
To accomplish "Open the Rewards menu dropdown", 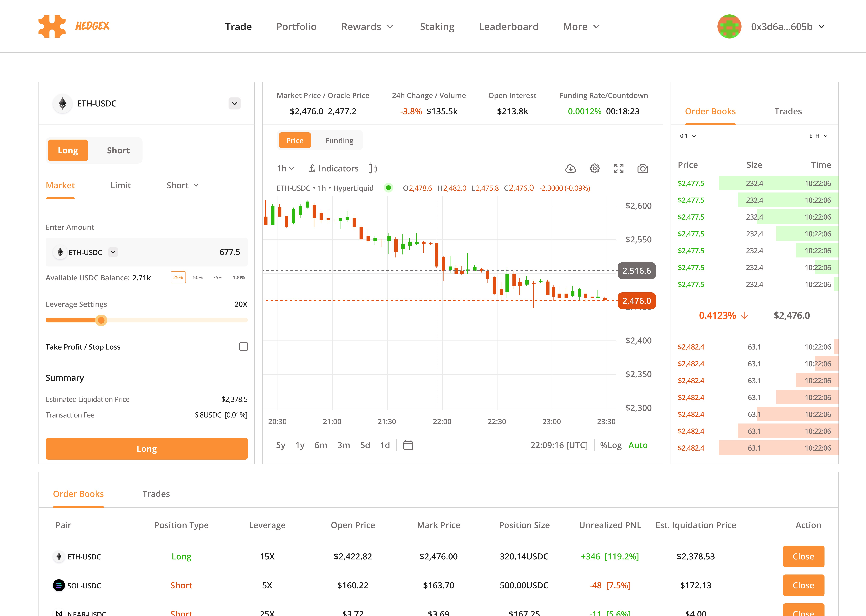I will (x=367, y=27).
